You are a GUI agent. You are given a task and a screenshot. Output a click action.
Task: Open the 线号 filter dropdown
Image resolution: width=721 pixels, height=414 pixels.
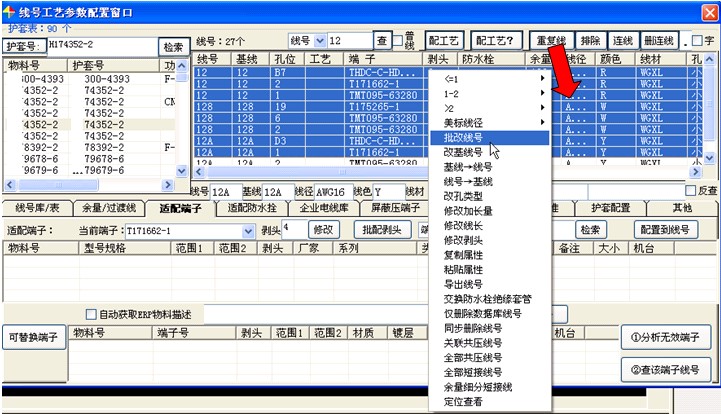tap(320, 40)
